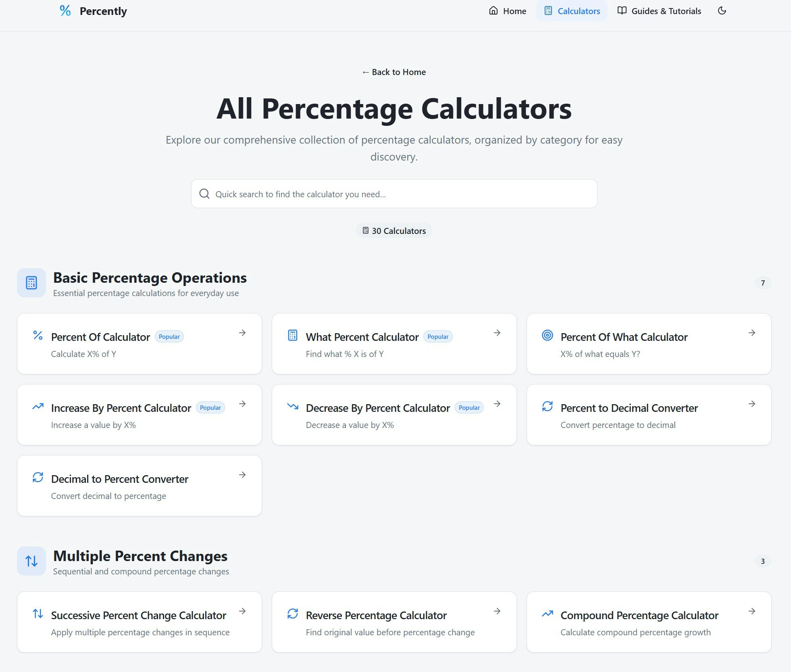Click the Back to Home link
The height and width of the screenshot is (672, 791).
point(394,72)
